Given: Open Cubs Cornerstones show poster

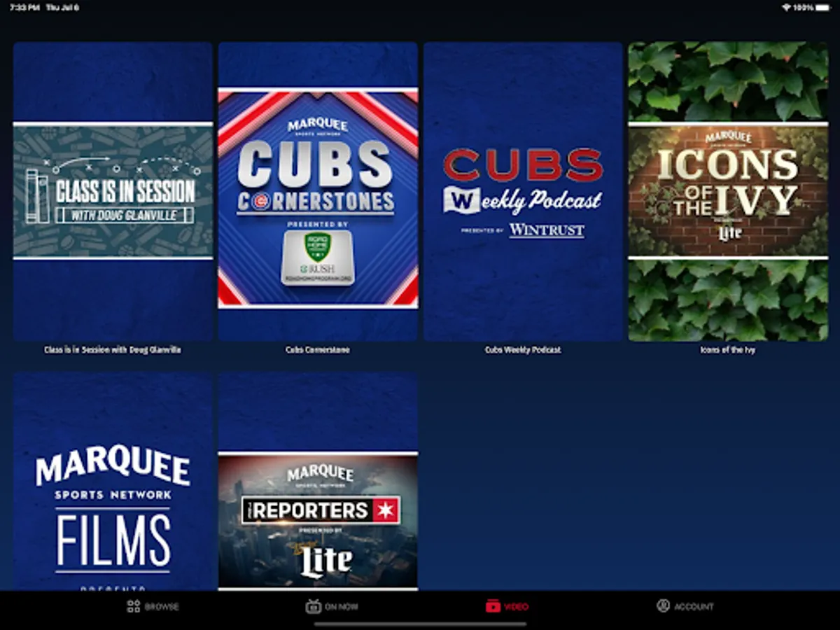Looking at the screenshot, I should pos(318,191).
